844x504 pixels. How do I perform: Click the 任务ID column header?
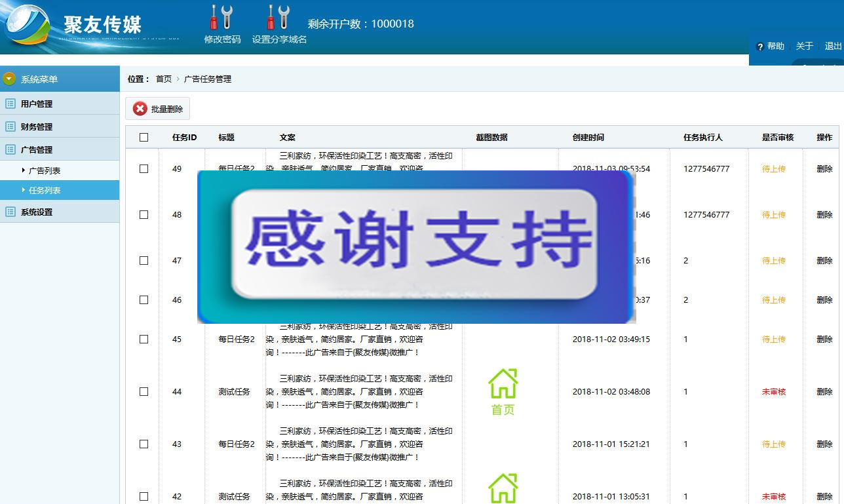click(x=184, y=138)
